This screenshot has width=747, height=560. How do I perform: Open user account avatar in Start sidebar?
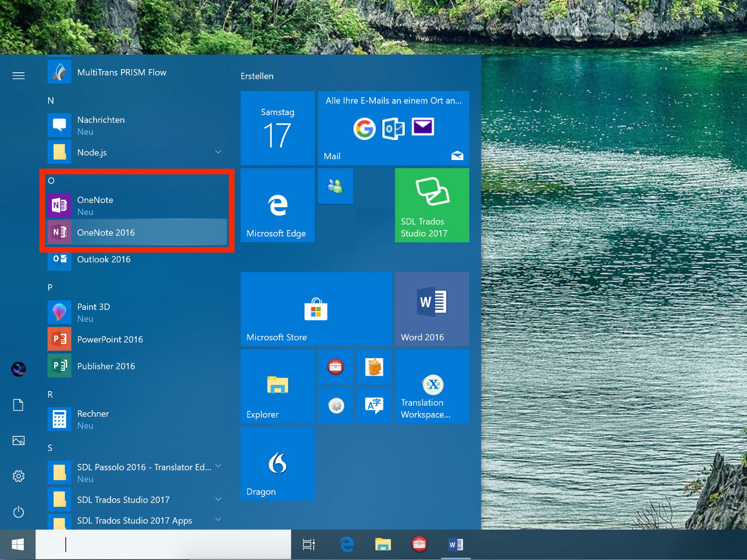pyautogui.click(x=19, y=369)
